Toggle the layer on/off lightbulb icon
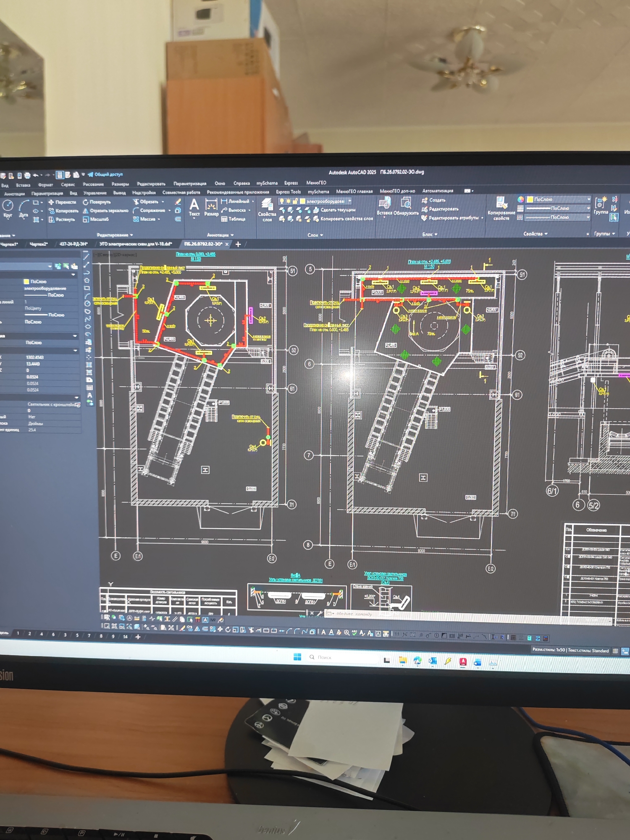Viewport: 630px width, 840px height. click(x=282, y=201)
